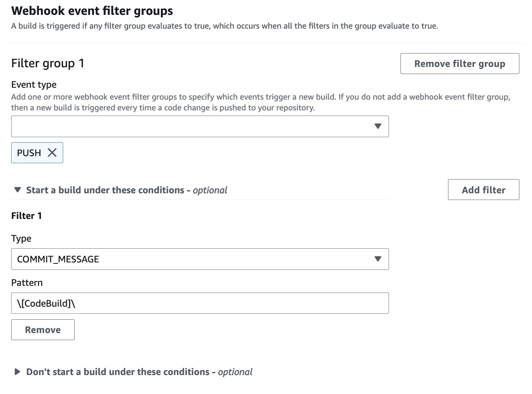Viewport: 532px width, 394px height.
Task: Open the empty Event type selection box
Action: pos(186,126)
